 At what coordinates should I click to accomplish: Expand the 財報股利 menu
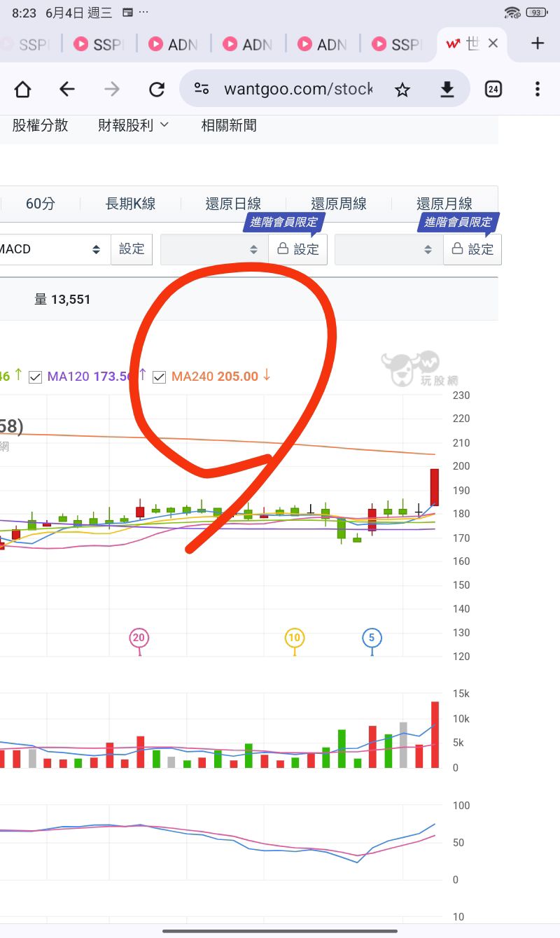[x=134, y=125]
